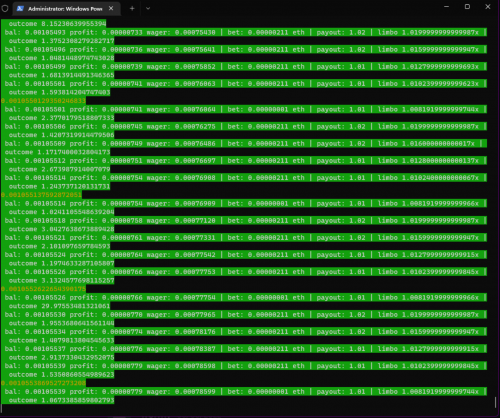Click the profit: 0.00000745 value

(x=106, y=126)
